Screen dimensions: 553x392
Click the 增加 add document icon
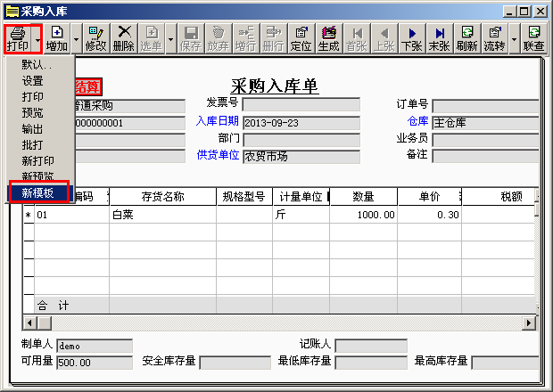pos(57,38)
